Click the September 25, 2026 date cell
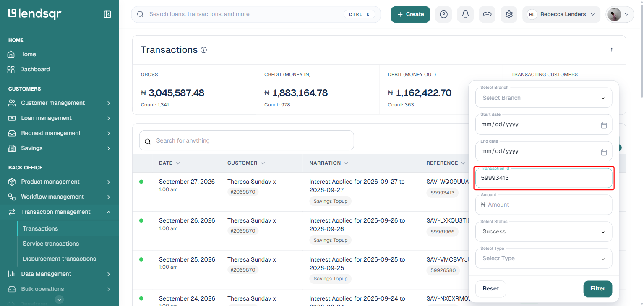Image resolution: width=644 pixels, height=306 pixels. (187, 260)
